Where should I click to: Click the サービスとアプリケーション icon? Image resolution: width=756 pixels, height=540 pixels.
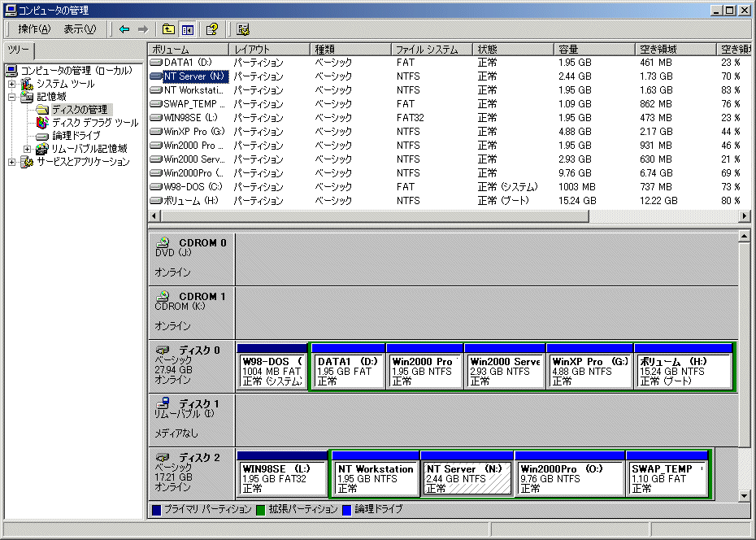click(x=27, y=162)
